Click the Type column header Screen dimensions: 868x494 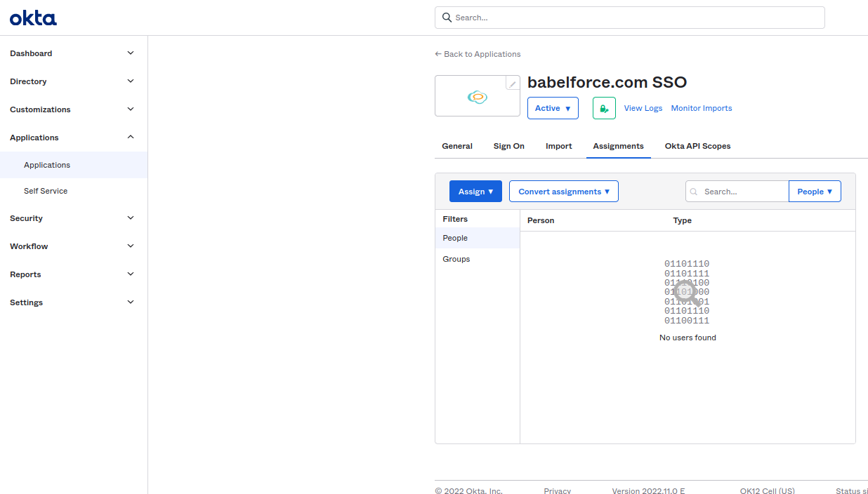point(683,220)
